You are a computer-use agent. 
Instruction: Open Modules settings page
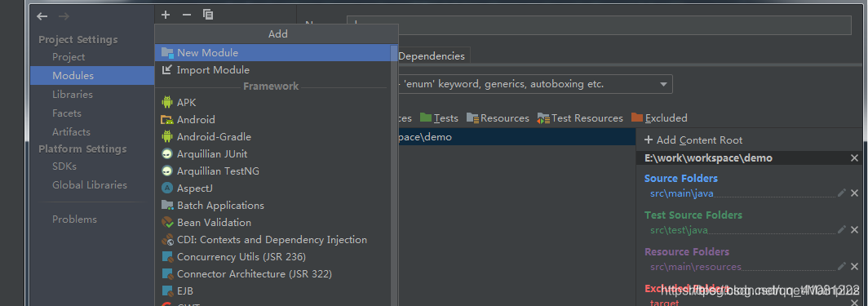point(92,75)
